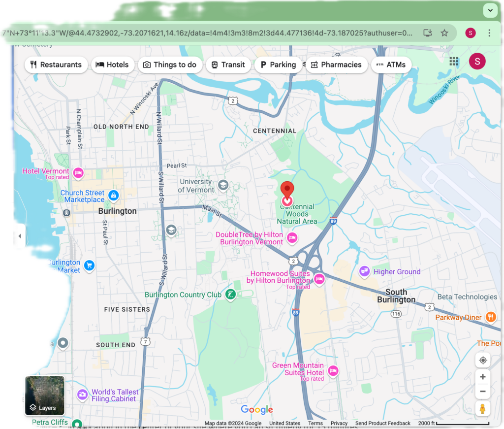Open the Google apps grid

454,61
